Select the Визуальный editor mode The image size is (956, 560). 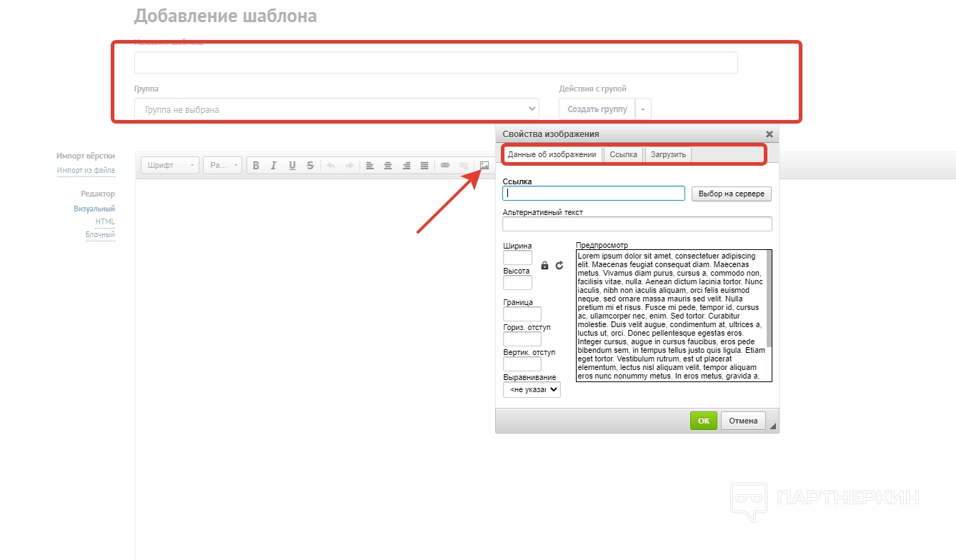(94, 209)
